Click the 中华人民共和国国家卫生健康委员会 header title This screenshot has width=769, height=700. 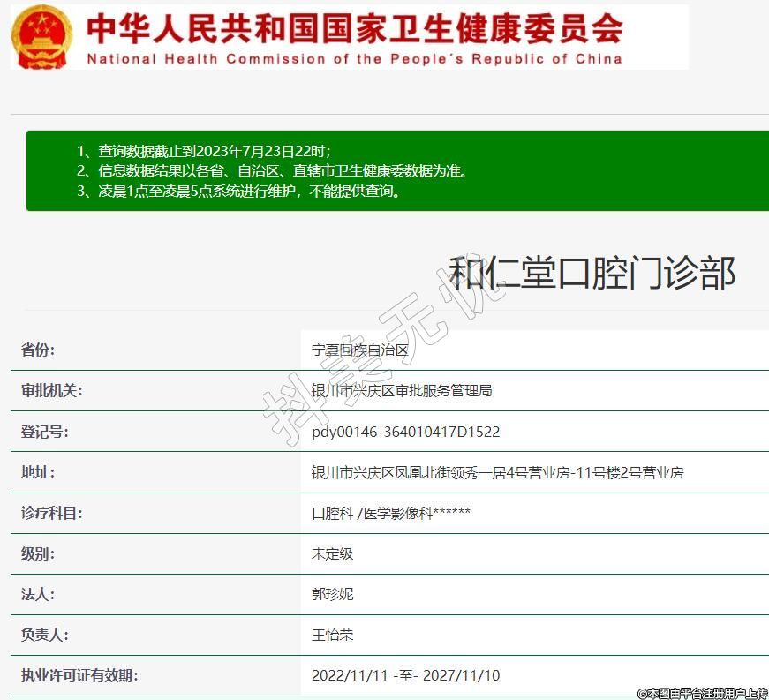click(354, 28)
